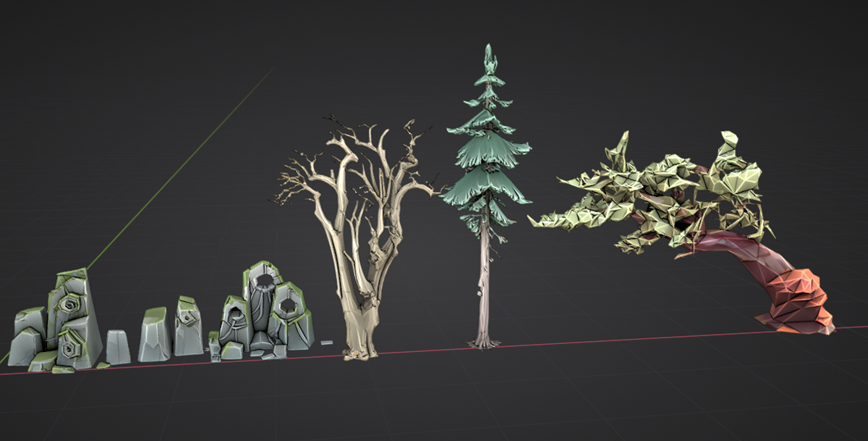Screen dimensions: 868x441
Task: Select the smallest plain gray standing stone
Action: tap(118, 347)
